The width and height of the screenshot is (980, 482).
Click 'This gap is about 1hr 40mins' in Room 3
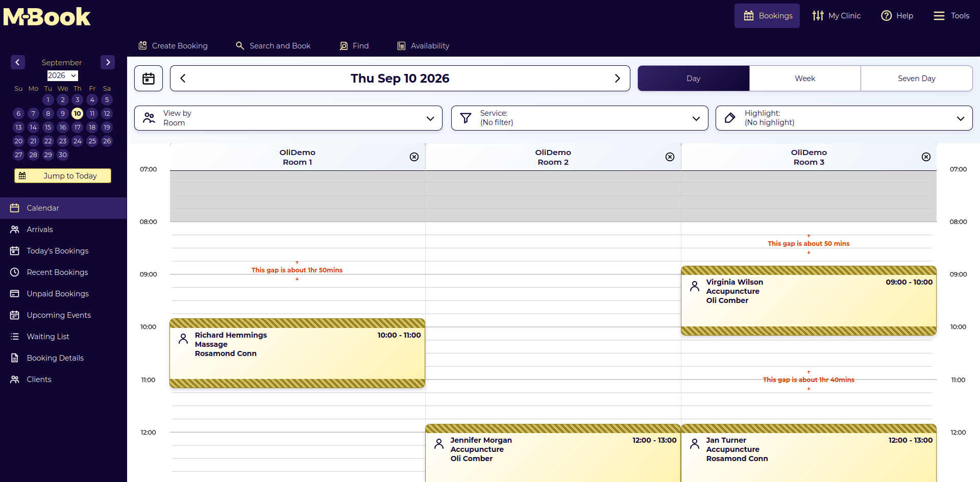point(808,380)
